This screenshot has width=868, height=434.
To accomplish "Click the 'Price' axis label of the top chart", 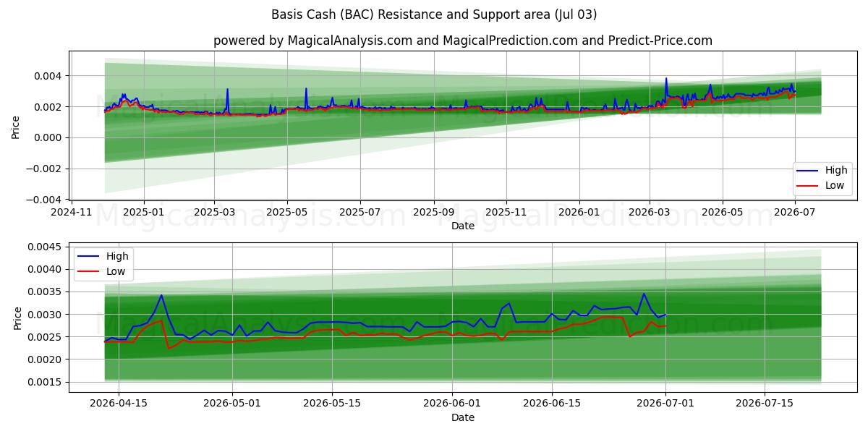I will tap(16, 125).
